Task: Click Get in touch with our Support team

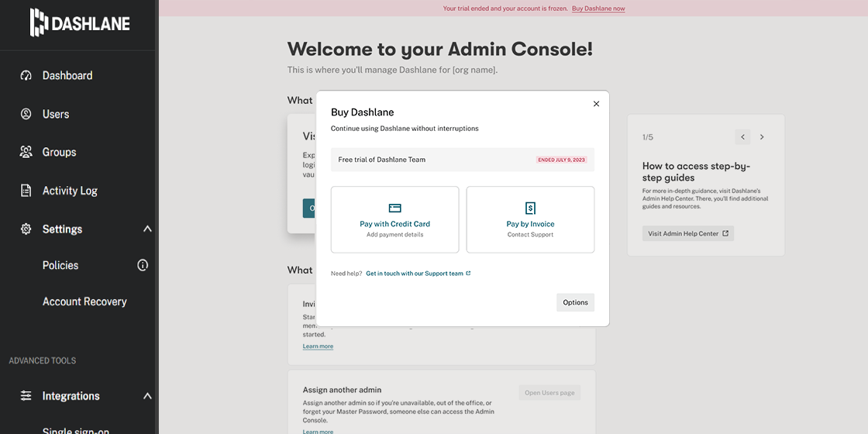Action: [x=415, y=274]
